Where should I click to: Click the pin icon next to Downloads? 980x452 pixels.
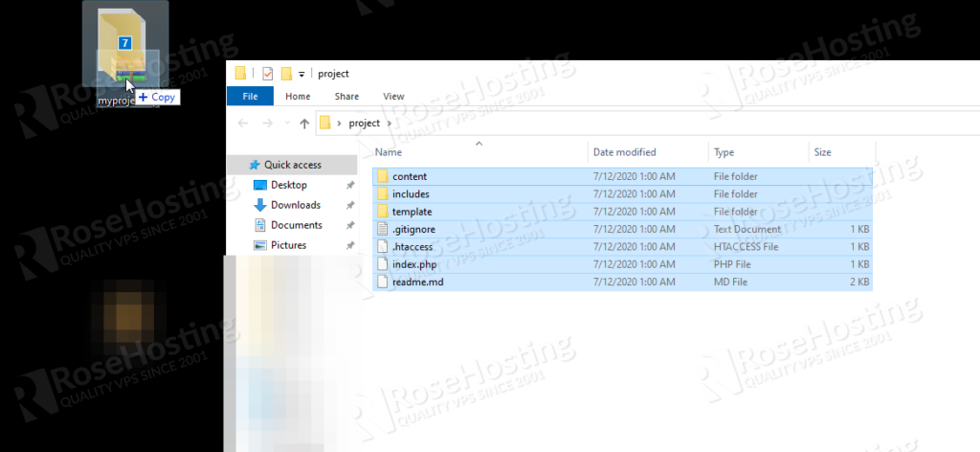(350, 205)
